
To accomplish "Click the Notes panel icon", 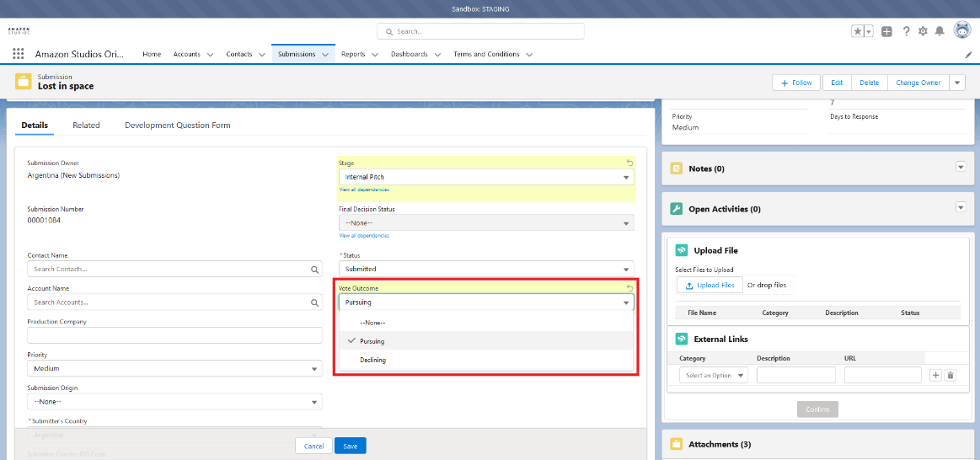I will point(677,168).
